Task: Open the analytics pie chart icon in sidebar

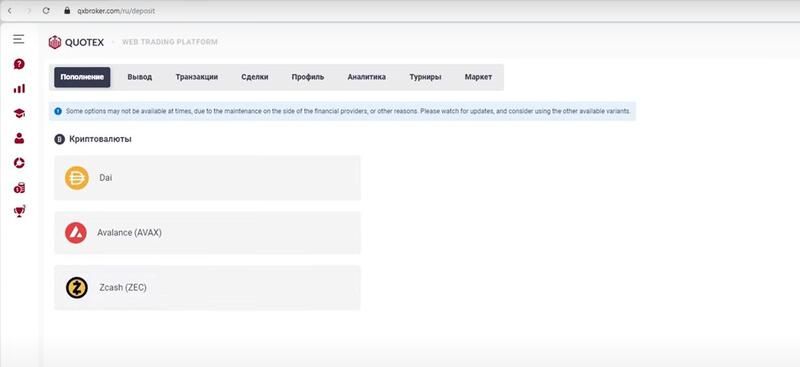Action: click(x=19, y=163)
